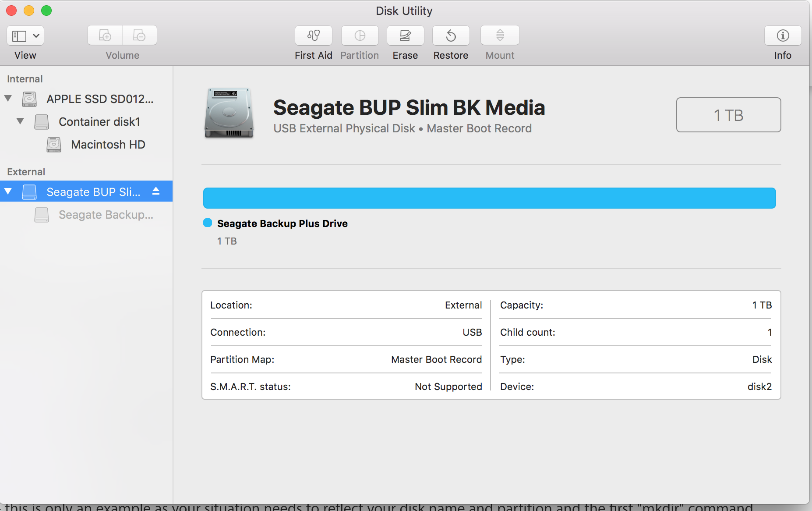Zoom the Disk Utility window
The height and width of the screenshot is (511, 812).
point(46,11)
